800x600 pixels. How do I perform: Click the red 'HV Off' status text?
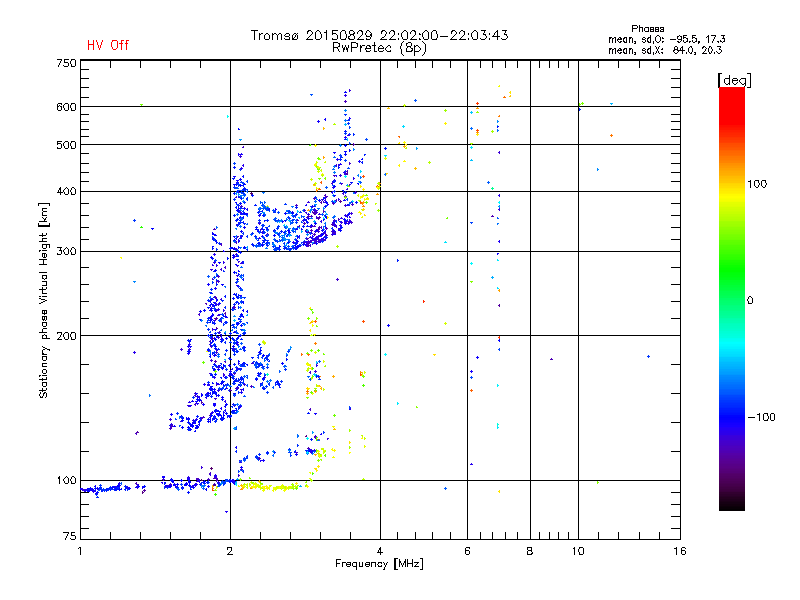(108, 45)
